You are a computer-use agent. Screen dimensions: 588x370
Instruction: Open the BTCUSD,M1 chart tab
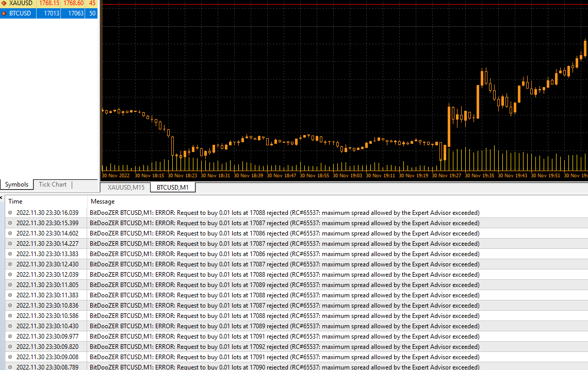point(172,187)
